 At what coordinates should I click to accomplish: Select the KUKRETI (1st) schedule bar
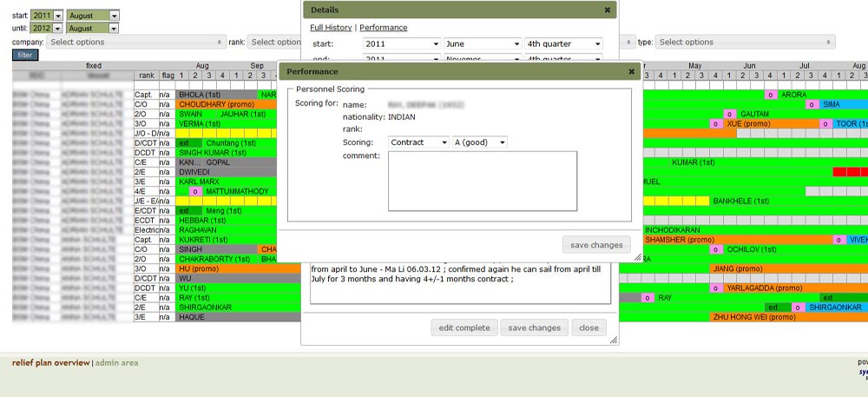(226, 240)
